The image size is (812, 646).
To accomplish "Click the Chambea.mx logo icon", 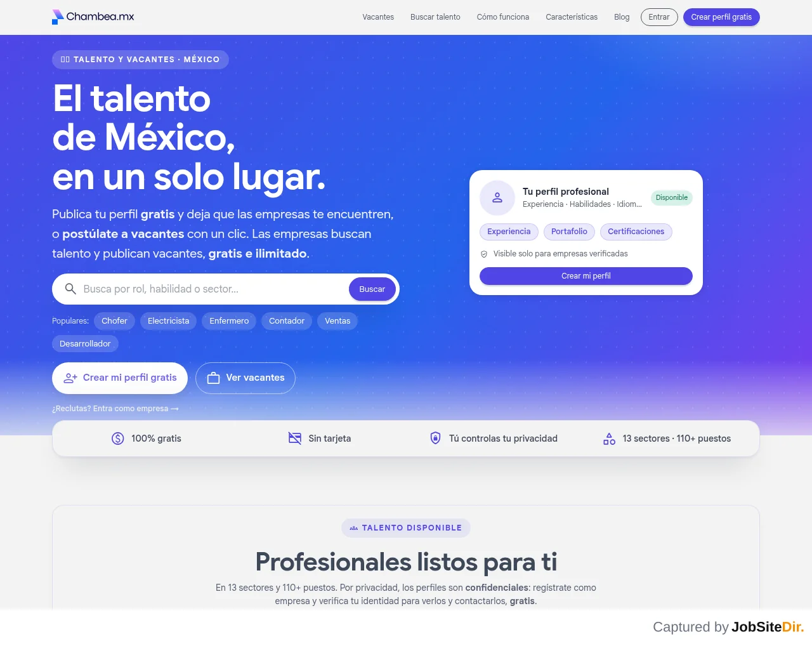I will click(x=58, y=17).
